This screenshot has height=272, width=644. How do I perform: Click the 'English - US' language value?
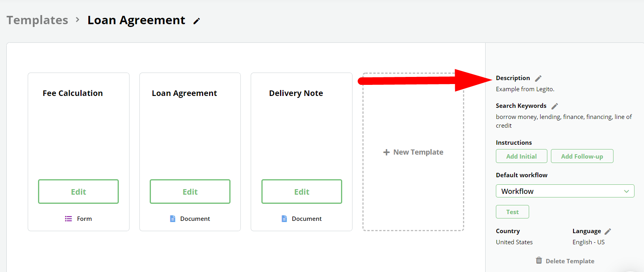[x=589, y=242]
